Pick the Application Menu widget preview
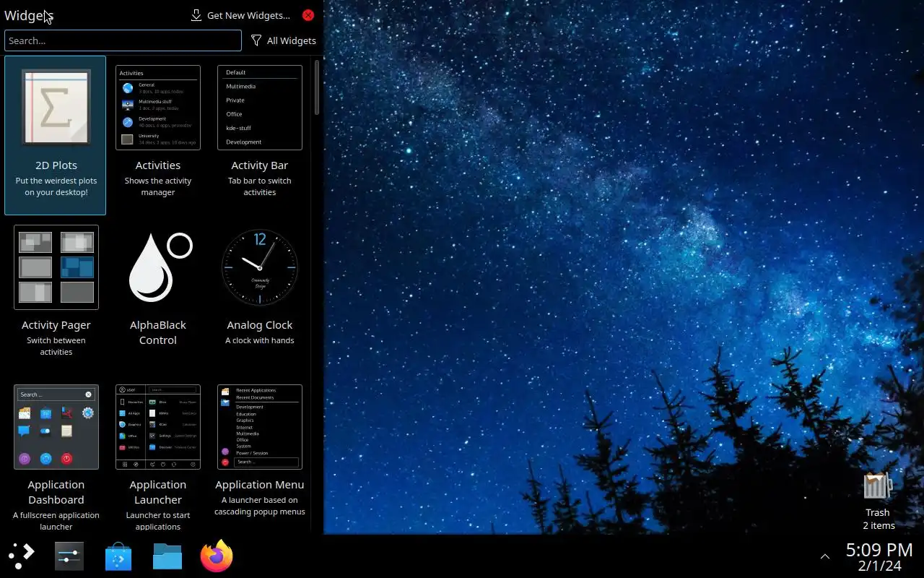The height and width of the screenshot is (578, 924). pos(260,427)
